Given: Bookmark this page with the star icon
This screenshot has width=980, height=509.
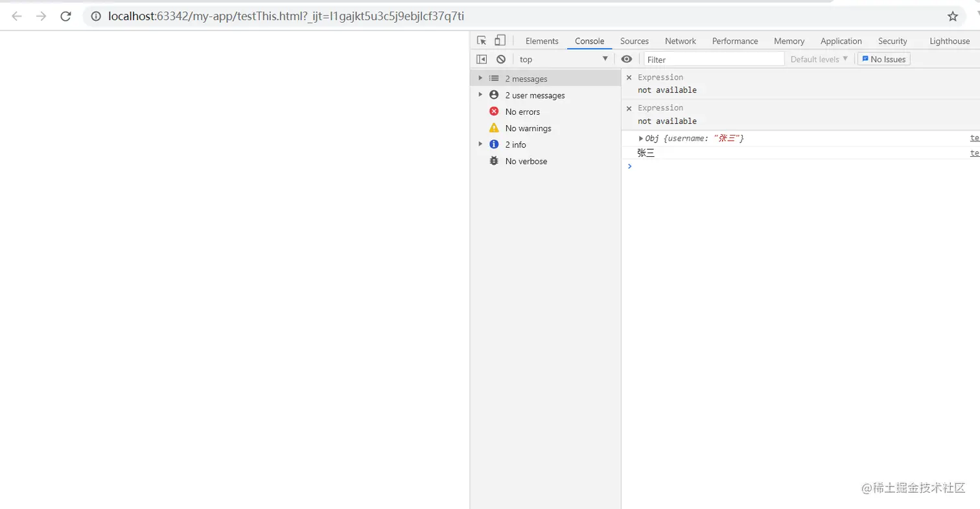Looking at the screenshot, I should 952,16.
